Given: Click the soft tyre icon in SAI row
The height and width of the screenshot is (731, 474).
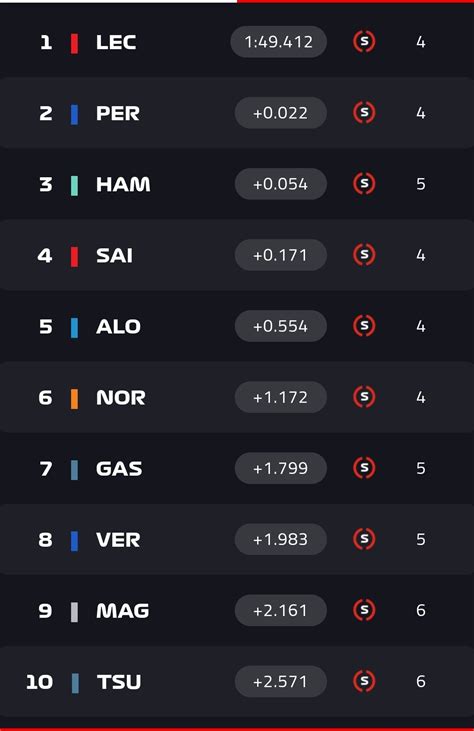Looking at the screenshot, I should pos(364,255).
